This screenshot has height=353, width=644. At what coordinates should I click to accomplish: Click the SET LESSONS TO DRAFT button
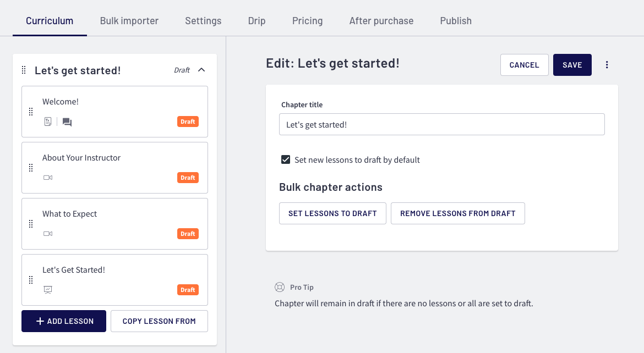(x=332, y=213)
